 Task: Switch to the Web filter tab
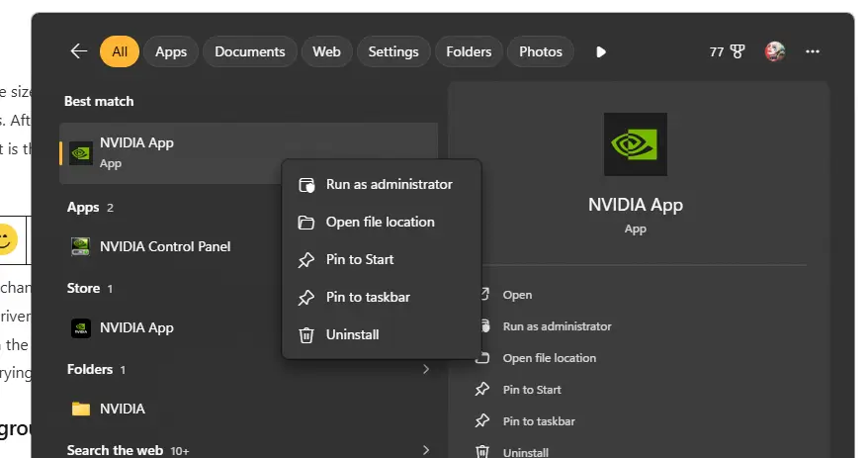click(326, 51)
